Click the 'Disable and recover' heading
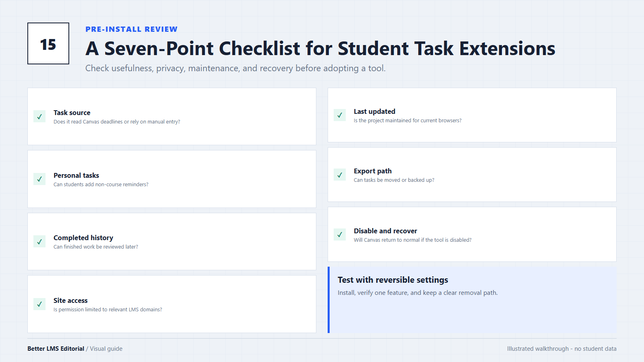 (385, 231)
